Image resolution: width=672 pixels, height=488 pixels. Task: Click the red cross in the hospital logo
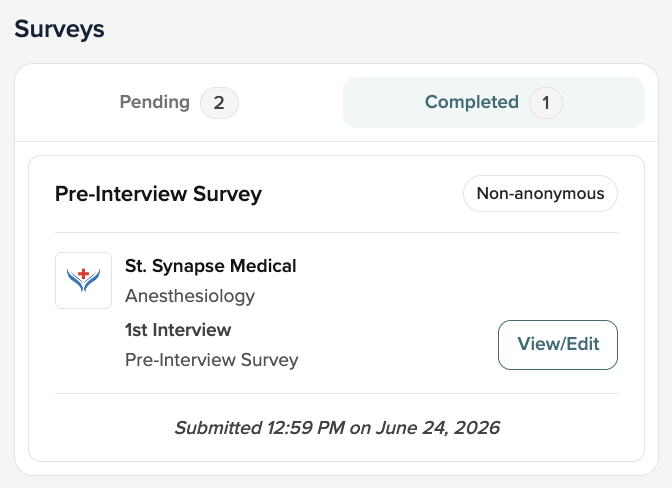pyautogui.click(x=84, y=273)
